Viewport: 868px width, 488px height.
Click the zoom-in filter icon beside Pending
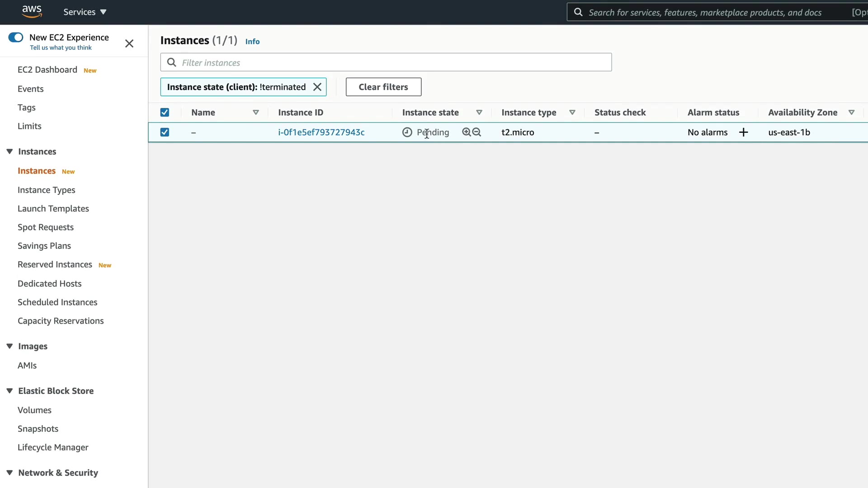(x=466, y=132)
